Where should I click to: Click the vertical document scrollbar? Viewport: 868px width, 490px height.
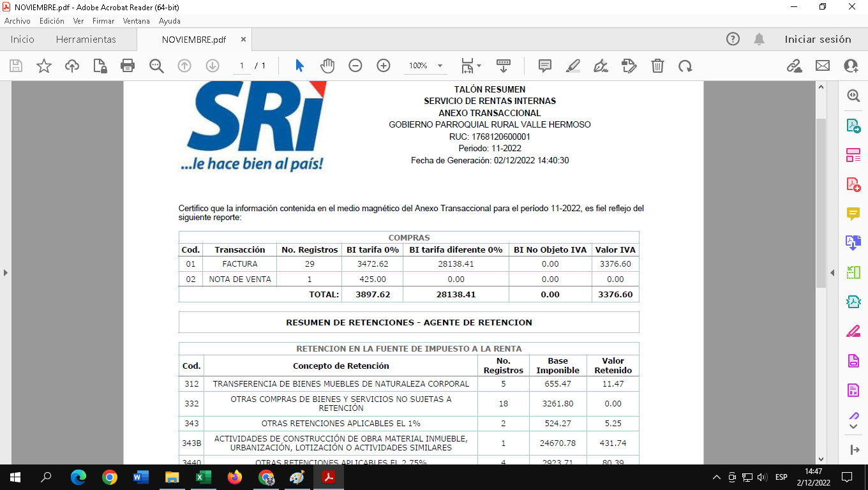(821, 204)
